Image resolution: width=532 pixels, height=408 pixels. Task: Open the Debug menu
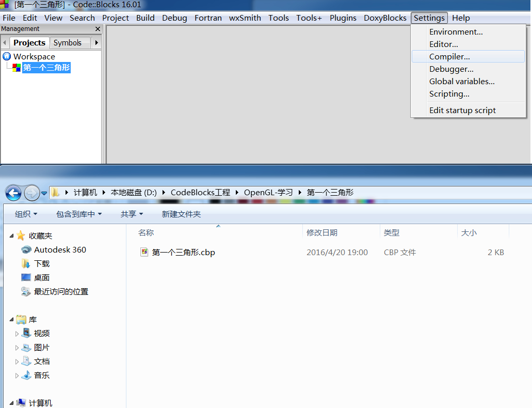pyautogui.click(x=174, y=18)
